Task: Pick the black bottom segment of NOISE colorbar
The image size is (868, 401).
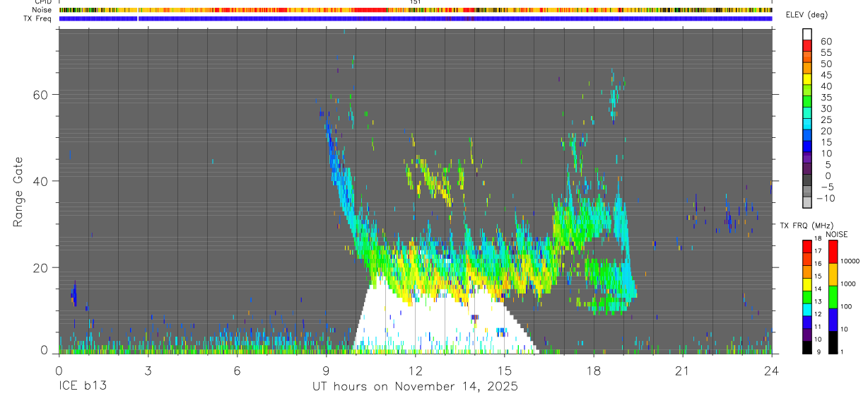Action: coord(833,341)
